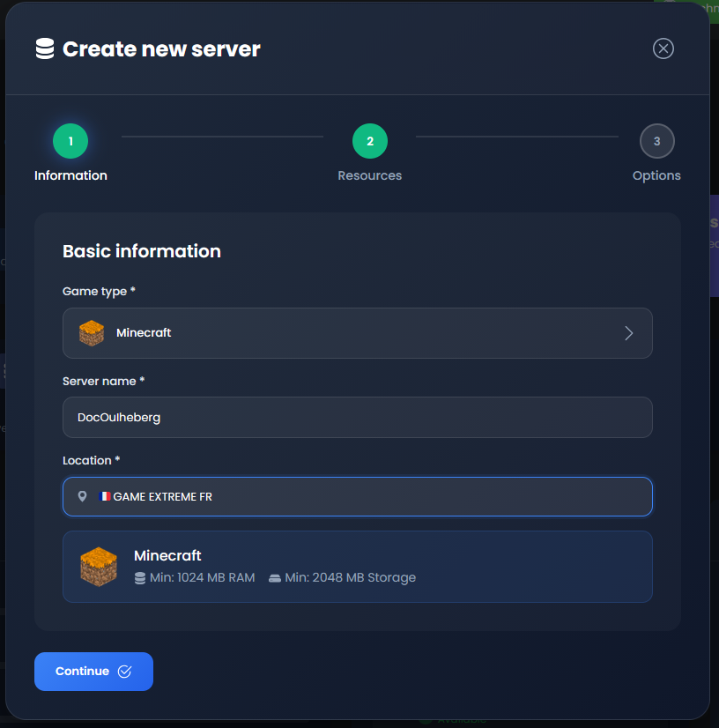This screenshot has width=719, height=728.
Task: Click the database icon beside Create new server
Action: coord(44,48)
